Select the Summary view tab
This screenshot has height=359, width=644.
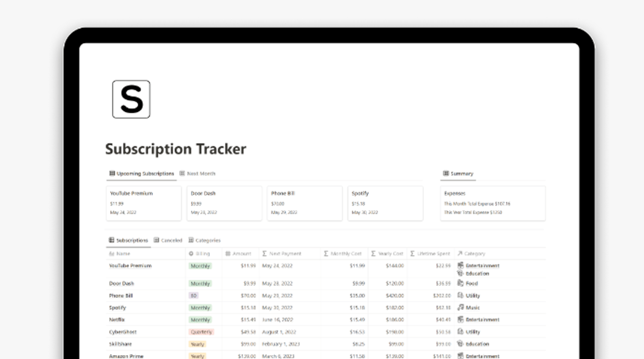pos(458,173)
